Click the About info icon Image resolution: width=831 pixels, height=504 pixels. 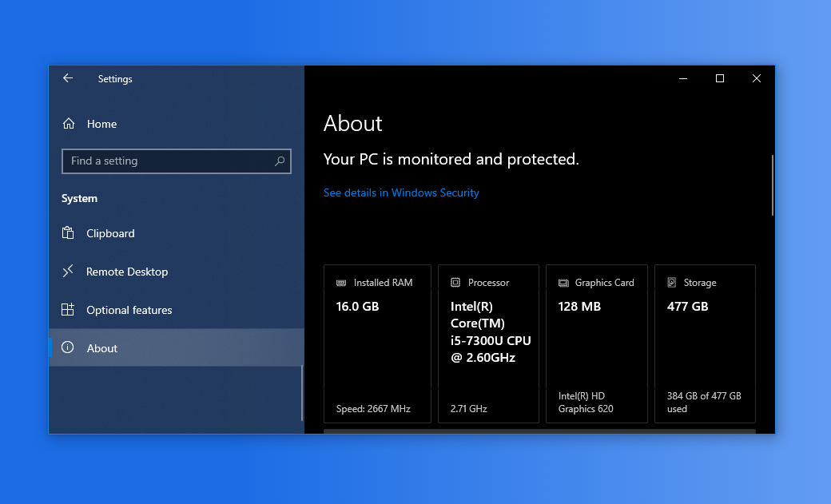[x=68, y=348]
